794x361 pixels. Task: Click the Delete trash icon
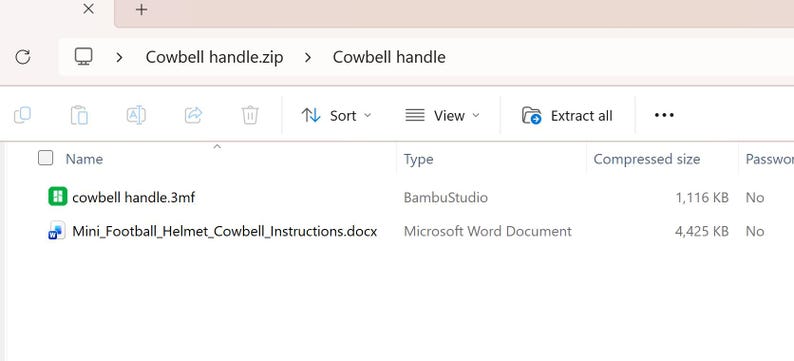coord(250,115)
